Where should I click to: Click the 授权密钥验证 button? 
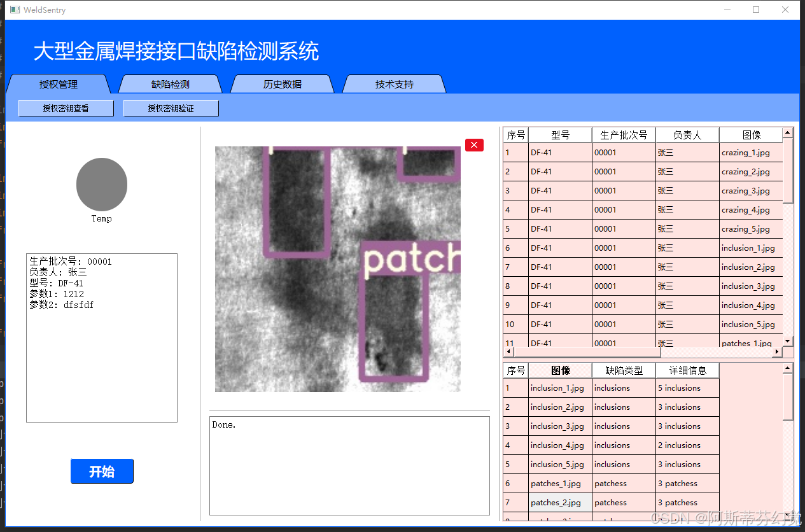[171, 108]
